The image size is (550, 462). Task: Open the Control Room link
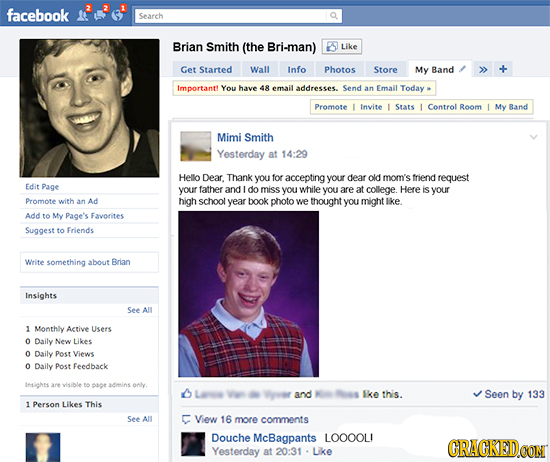pyautogui.click(x=455, y=107)
